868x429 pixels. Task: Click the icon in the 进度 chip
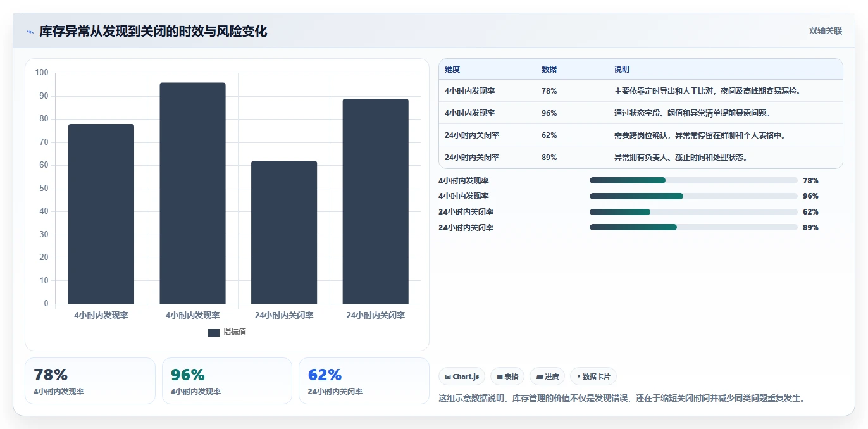(540, 376)
